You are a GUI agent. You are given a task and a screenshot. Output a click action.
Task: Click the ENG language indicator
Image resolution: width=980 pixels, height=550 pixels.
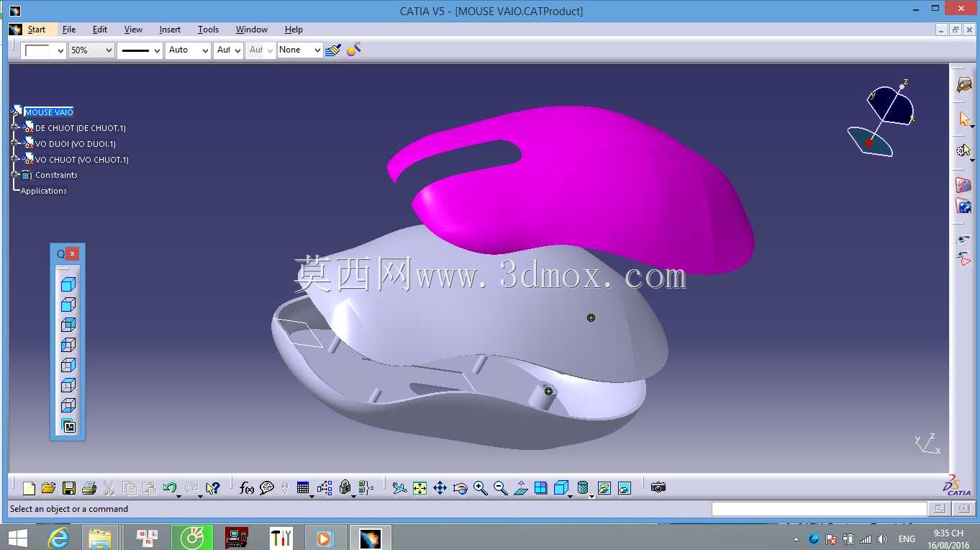(907, 538)
